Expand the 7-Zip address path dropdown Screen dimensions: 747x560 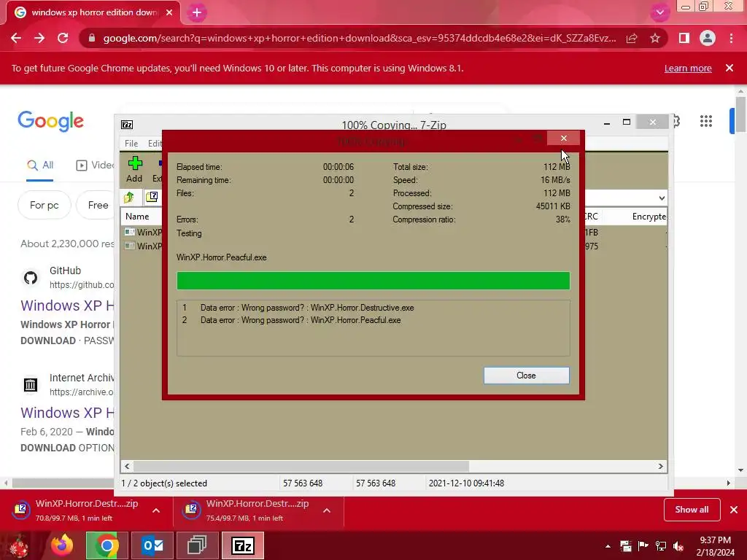coord(662,198)
